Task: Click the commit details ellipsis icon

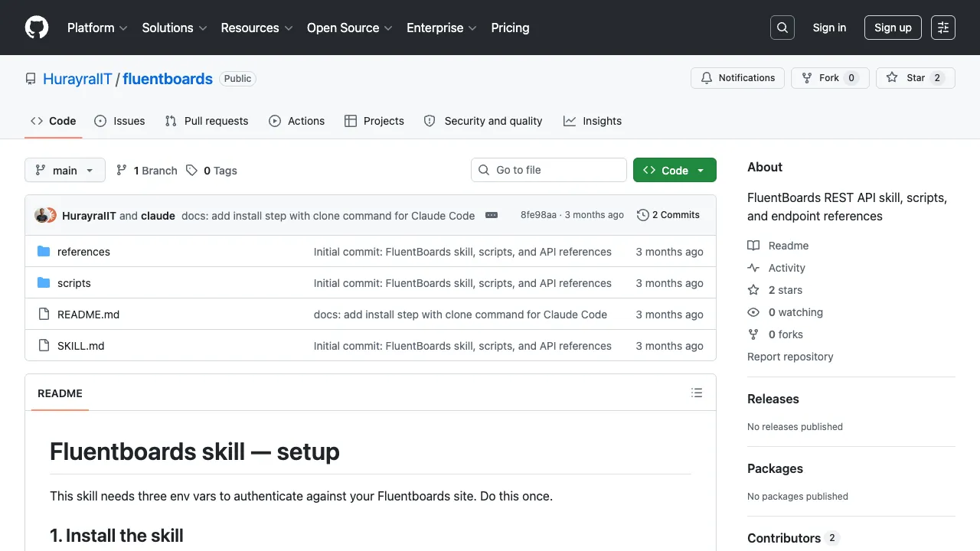Action: coord(492,215)
